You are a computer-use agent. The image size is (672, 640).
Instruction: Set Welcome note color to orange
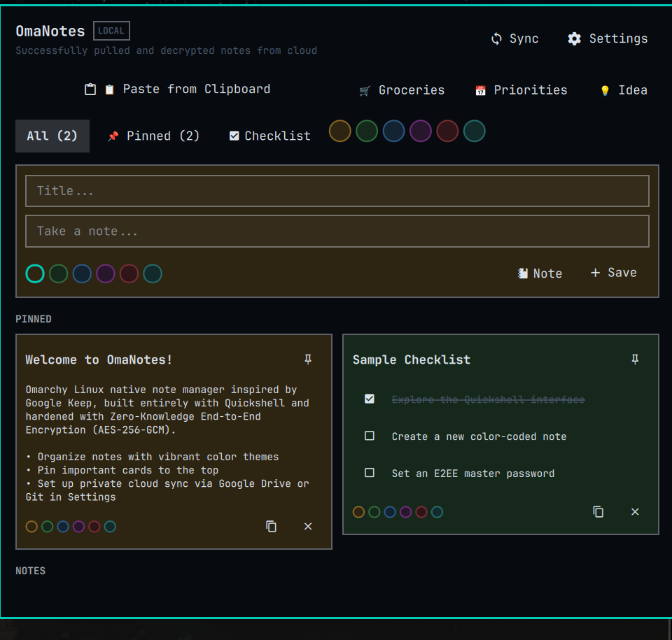point(31,527)
